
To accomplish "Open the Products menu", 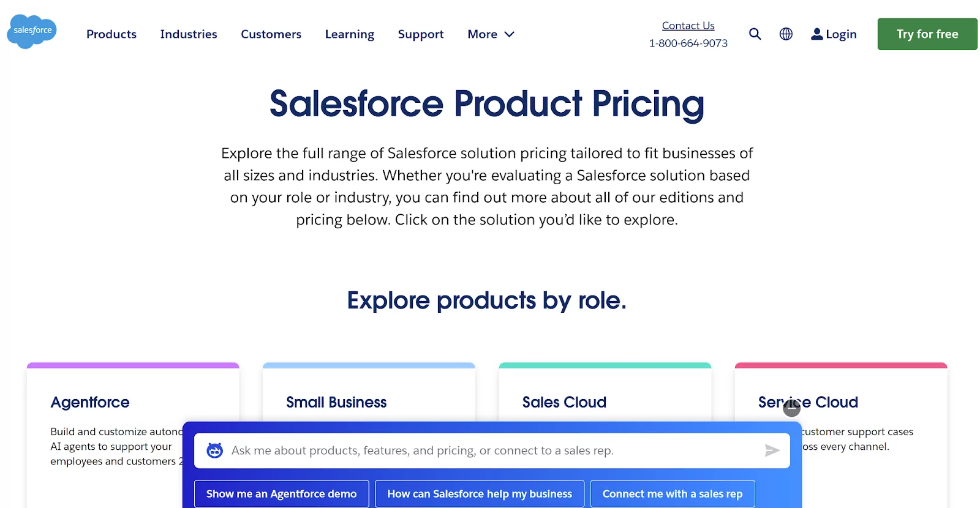I will click(111, 34).
